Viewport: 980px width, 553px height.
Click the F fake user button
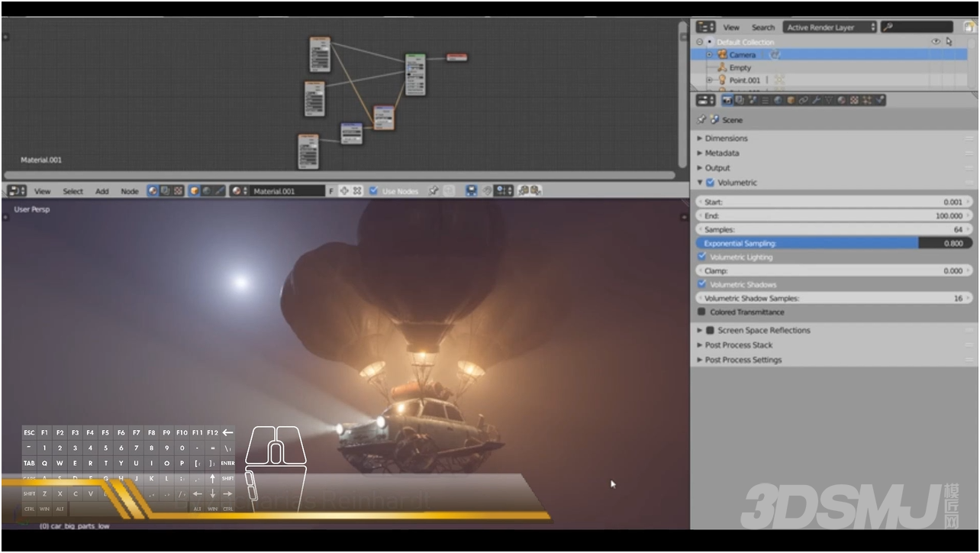330,191
